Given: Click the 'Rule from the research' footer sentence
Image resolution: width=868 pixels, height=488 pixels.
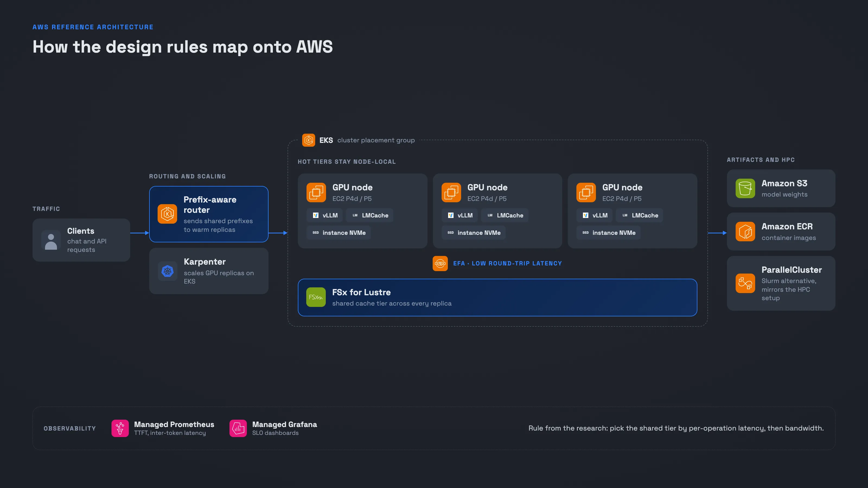Looking at the screenshot, I should [676, 428].
